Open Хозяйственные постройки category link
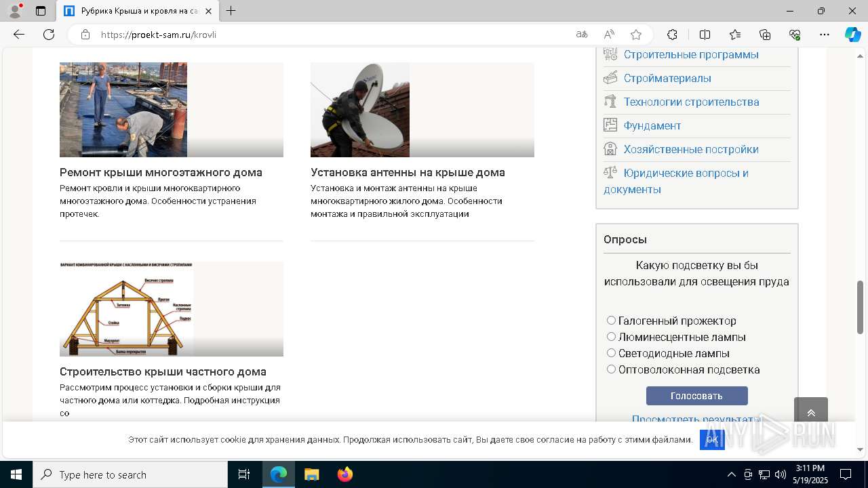The height and width of the screenshot is (488, 868). click(x=691, y=149)
